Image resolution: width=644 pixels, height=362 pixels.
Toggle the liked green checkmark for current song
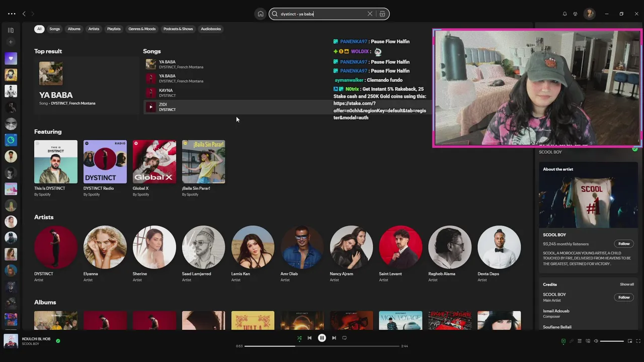point(58,341)
